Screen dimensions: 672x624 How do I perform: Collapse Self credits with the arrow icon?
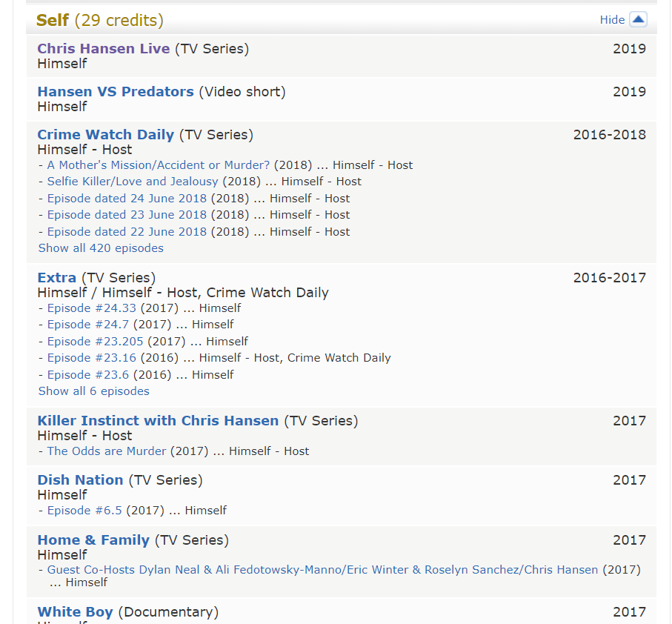(638, 19)
